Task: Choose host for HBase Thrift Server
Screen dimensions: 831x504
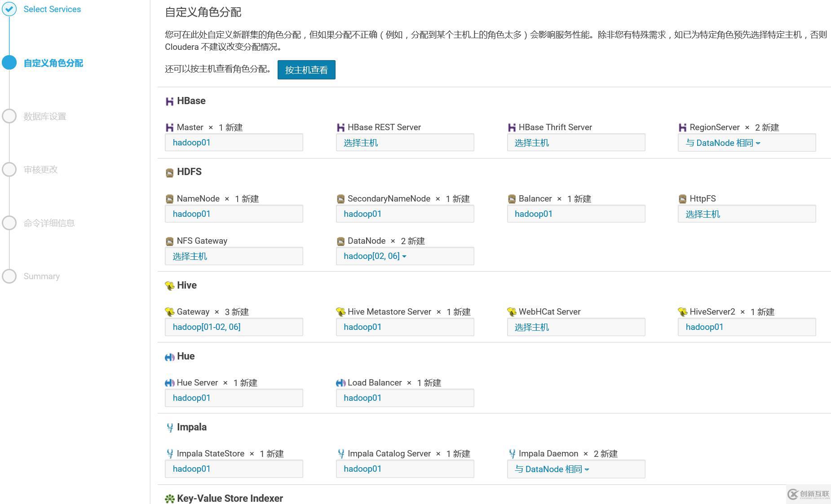Action: tap(576, 142)
